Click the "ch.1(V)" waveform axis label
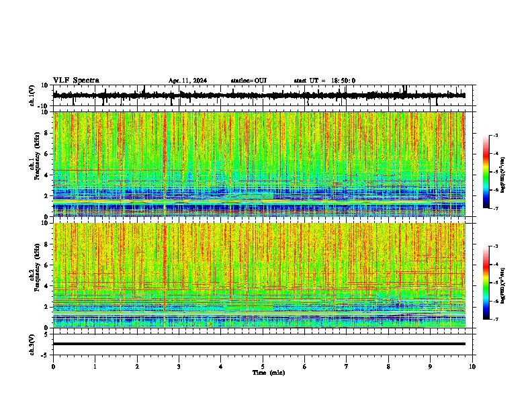The image size is (532, 411). click(x=32, y=95)
